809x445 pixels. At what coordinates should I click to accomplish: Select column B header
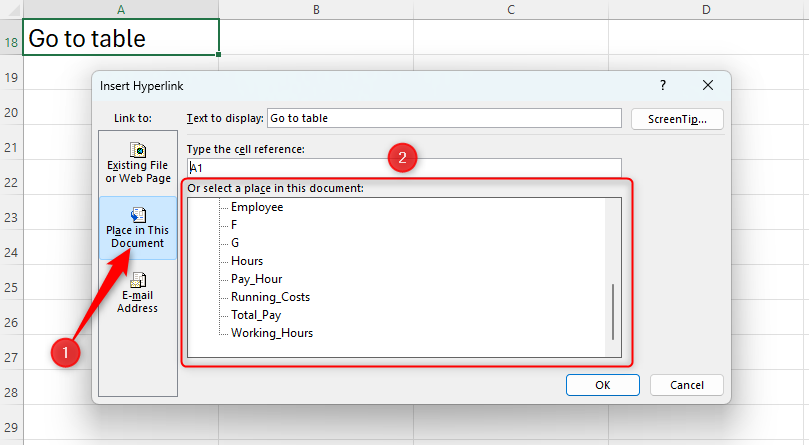point(315,9)
